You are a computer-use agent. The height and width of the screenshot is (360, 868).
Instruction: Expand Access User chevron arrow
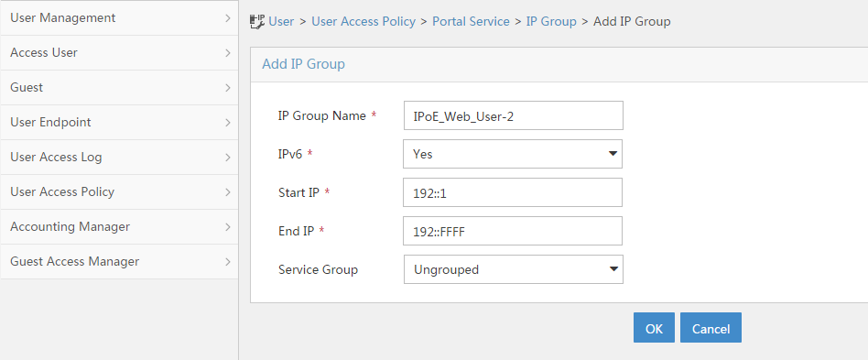(228, 52)
